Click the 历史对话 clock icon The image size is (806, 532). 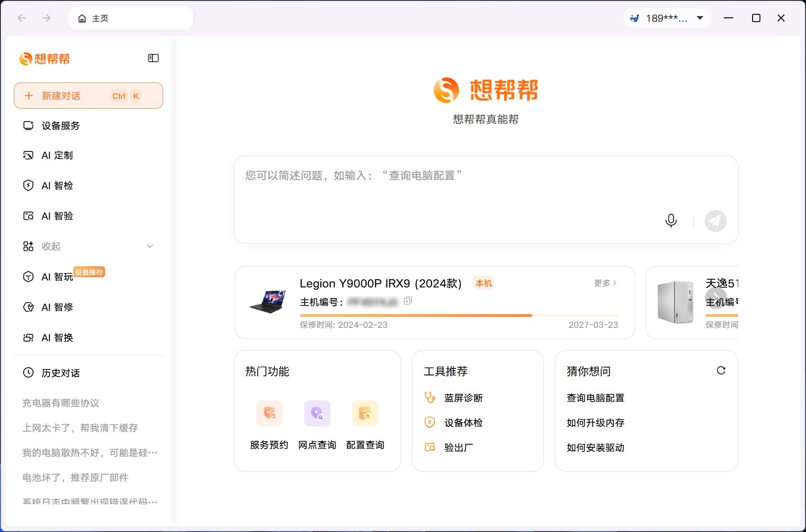coord(28,373)
